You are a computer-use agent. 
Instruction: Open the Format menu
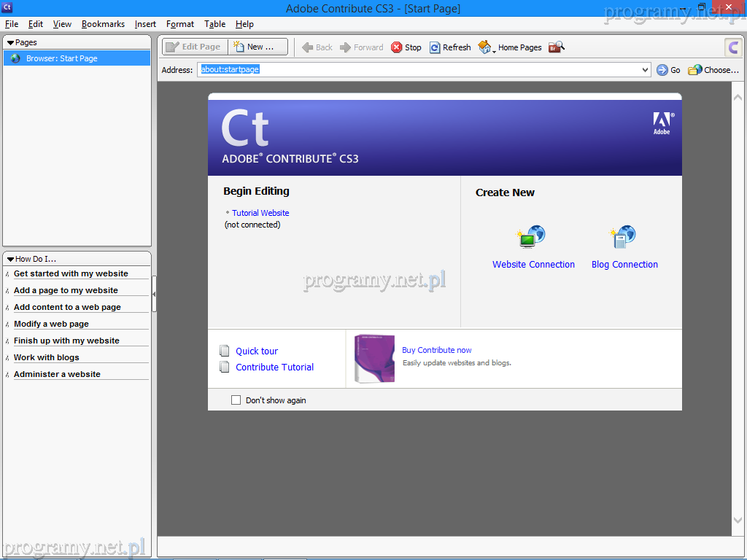click(180, 24)
